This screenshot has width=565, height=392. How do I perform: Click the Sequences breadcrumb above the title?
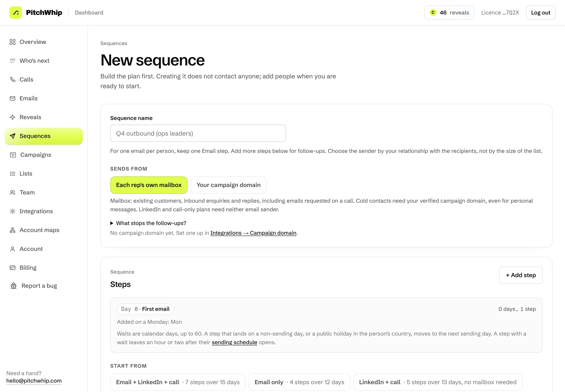114,43
